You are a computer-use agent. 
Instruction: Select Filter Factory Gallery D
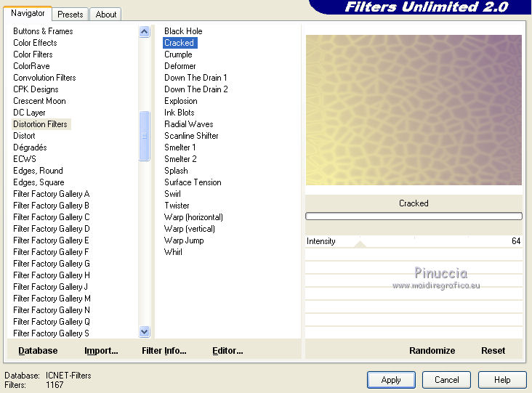(51, 229)
